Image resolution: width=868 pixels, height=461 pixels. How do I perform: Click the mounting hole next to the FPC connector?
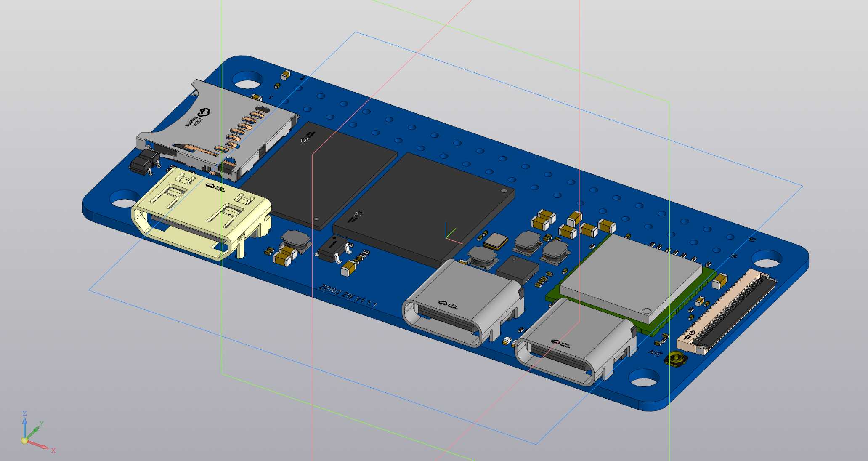pyautogui.click(x=767, y=258)
